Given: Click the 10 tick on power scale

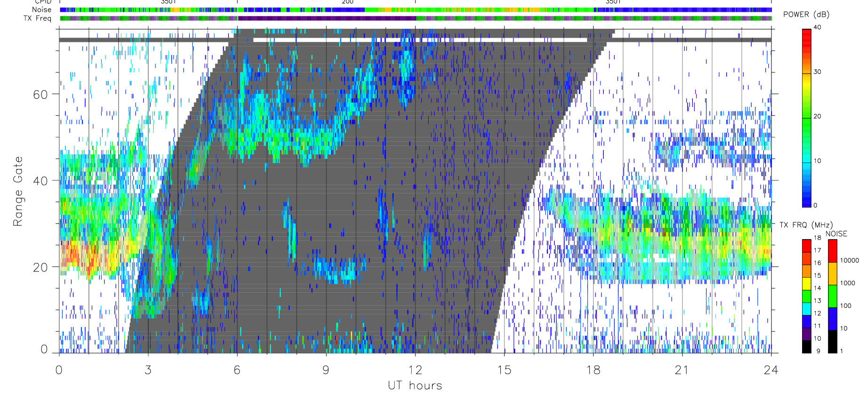Looking at the screenshot, I should (x=817, y=160).
